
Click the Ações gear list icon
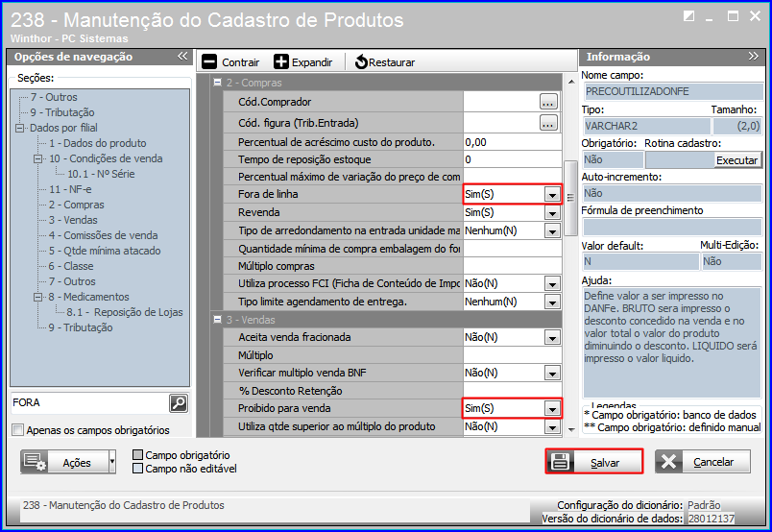(35, 462)
